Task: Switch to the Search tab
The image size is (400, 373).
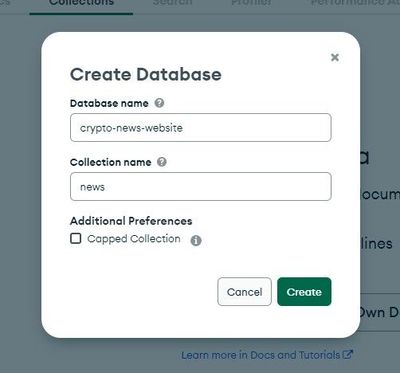Action: point(172,3)
